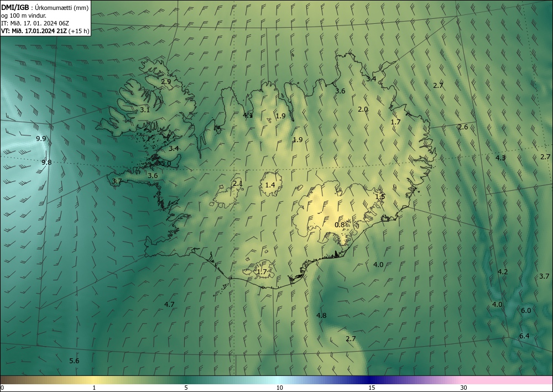Click the legend tick label 15
The width and height of the screenshot is (553, 392).
372,388
